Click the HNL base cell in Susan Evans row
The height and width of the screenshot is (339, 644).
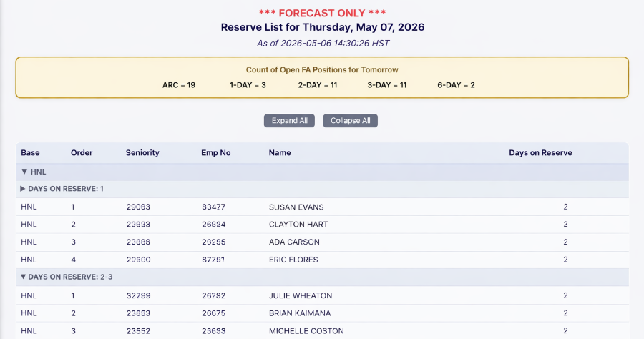pos(29,207)
